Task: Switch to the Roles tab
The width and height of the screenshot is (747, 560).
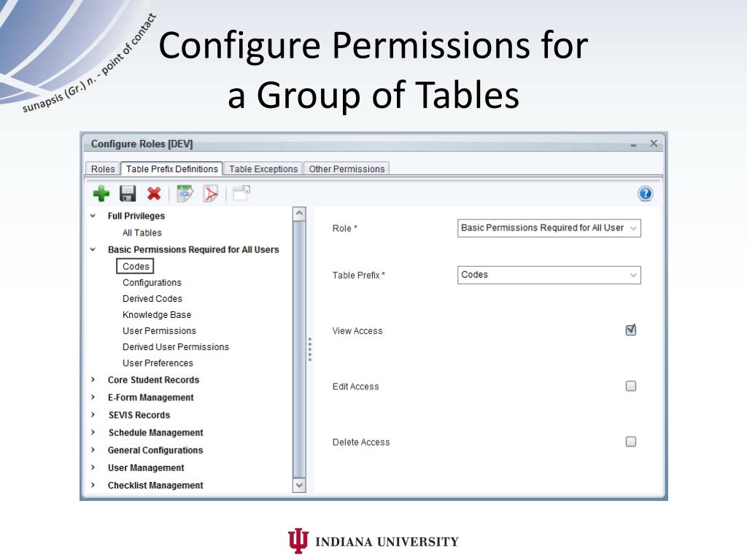Action: (x=102, y=168)
